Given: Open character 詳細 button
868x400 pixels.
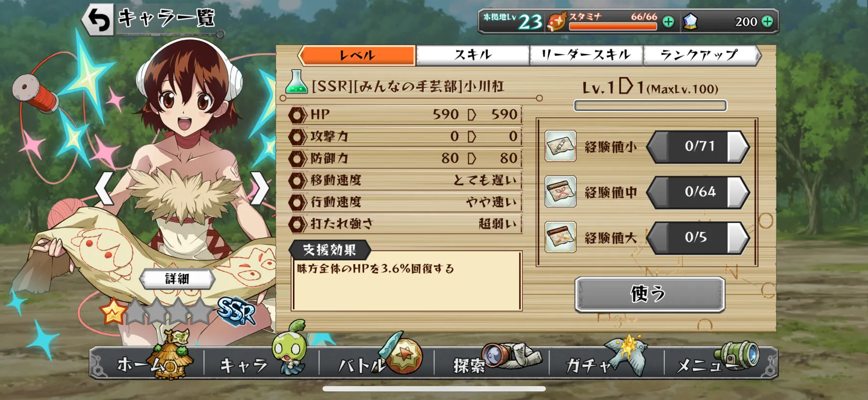Looking at the screenshot, I should [x=177, y=279].
